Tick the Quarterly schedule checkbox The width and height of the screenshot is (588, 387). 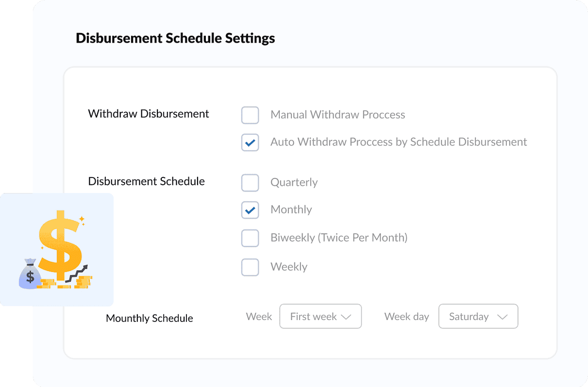click(250, 183)
